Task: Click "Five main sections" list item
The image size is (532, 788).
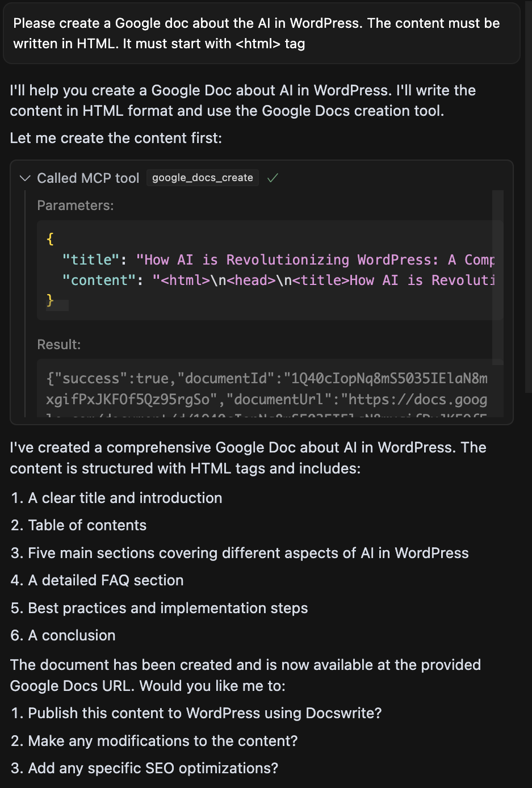Action: (x=249, y=553)
